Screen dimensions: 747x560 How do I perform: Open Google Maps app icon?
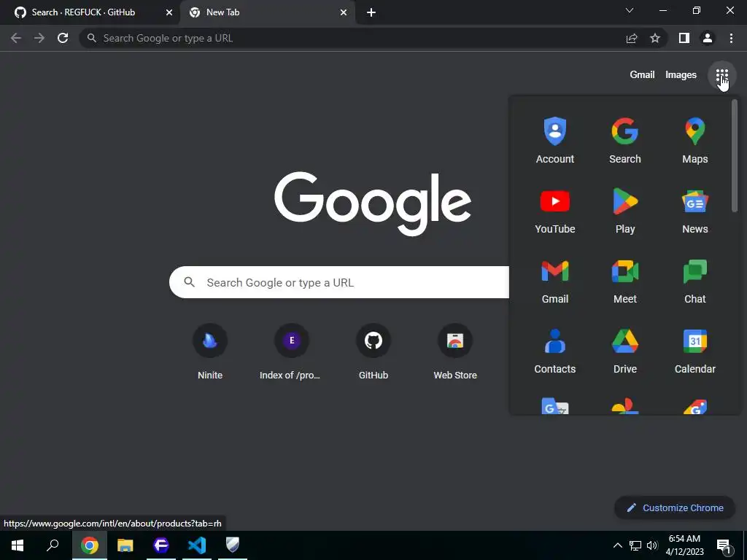pyautogui.click(x=695, y=141)
